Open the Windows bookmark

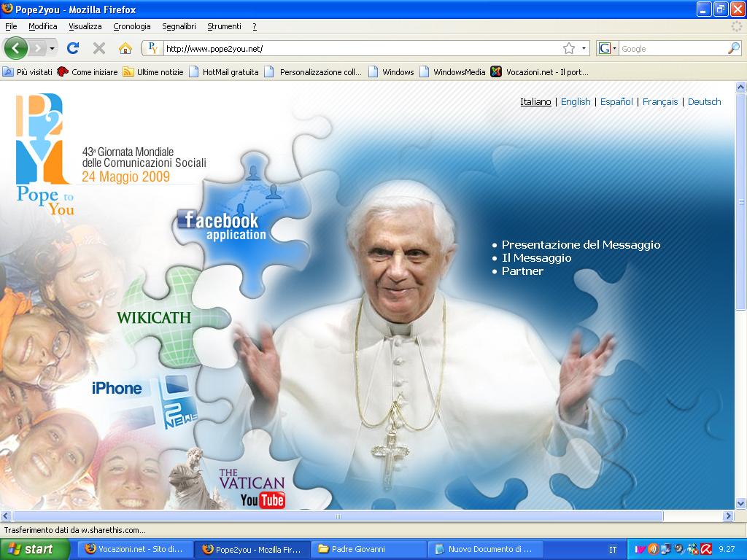pyautogui.click(x=392, y=72)
